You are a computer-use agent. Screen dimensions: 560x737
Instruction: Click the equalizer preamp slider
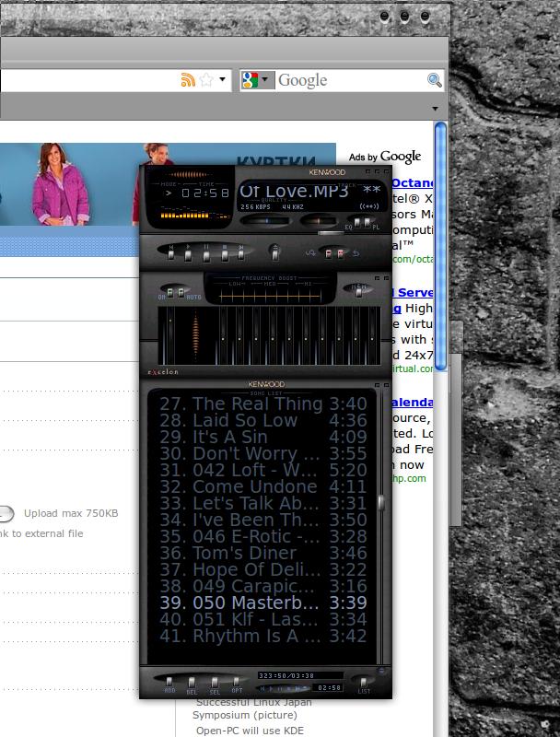click(x=170, y=335)
